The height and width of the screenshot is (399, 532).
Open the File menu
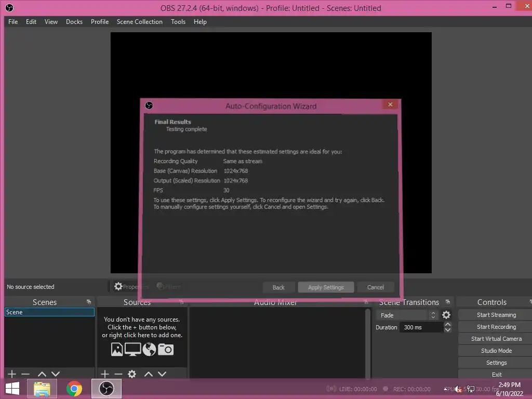[13, 22]
